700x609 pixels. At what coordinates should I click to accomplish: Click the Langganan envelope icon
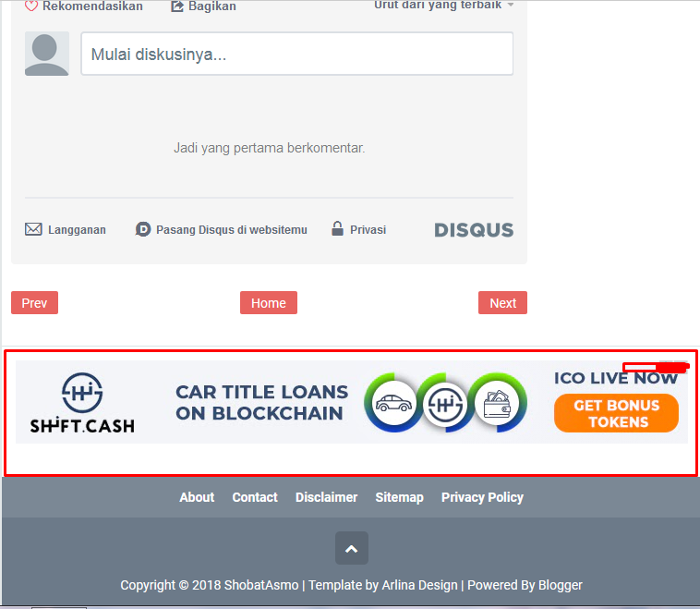(x=33, y=229)
